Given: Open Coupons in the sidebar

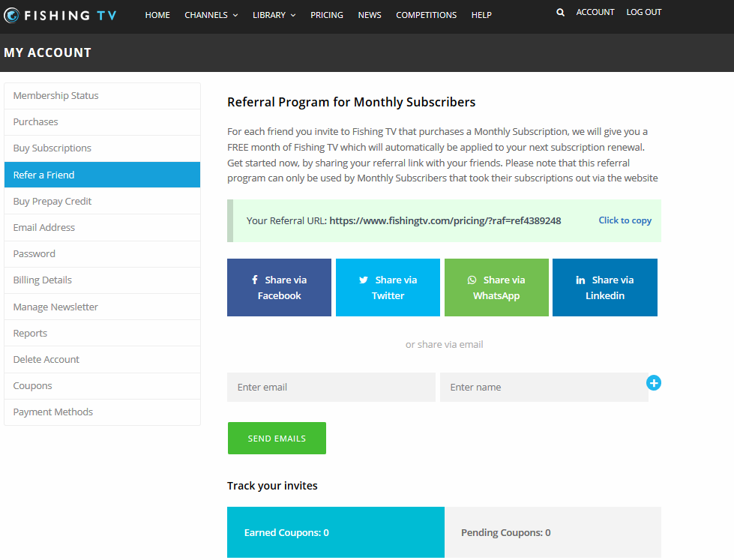Looking at the screenshot, I should coord(102,386).
